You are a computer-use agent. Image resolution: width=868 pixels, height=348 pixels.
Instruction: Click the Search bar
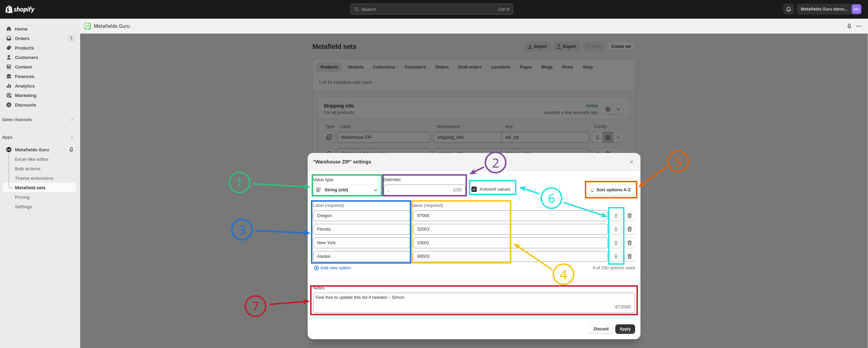(431, 9)
